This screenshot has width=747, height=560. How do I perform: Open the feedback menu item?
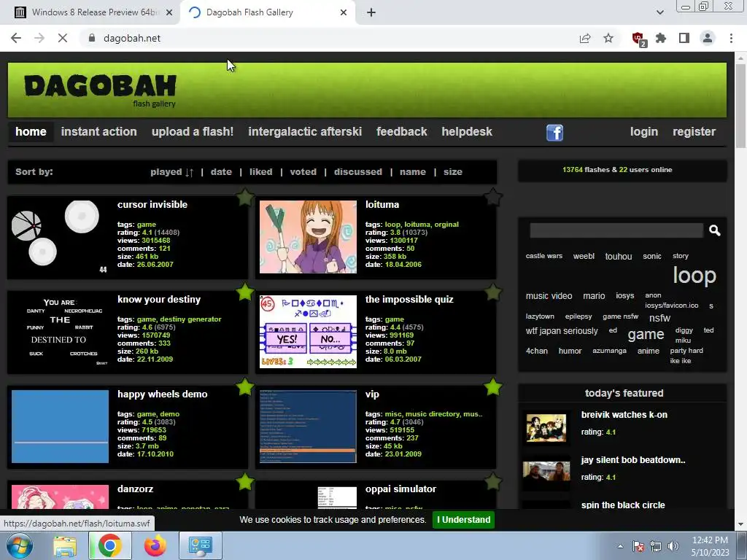pyautogui.click(x=402, y=132)
